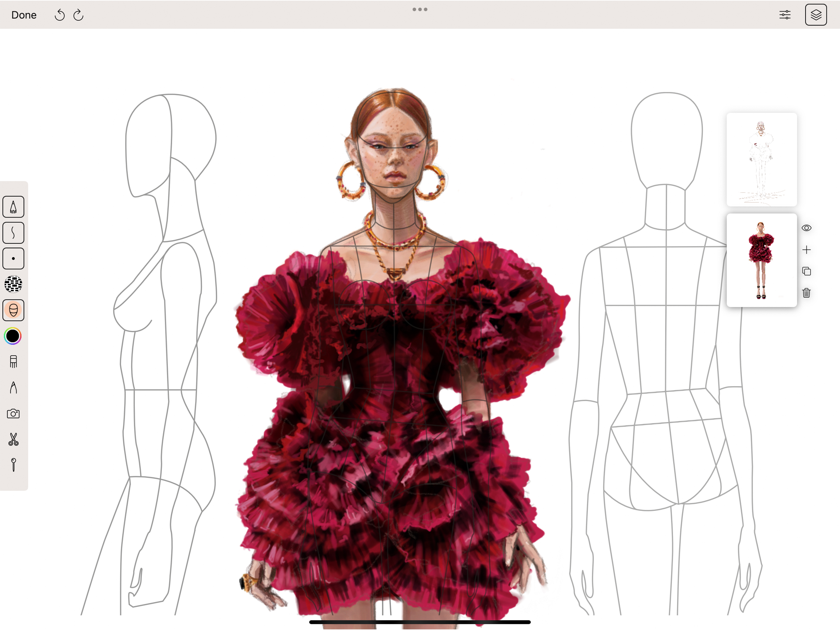Image resolution: width=840 pixels, height=630 pixels.
Task: Toggle visibility of red dress layer
Action: (x=806, y=228)
